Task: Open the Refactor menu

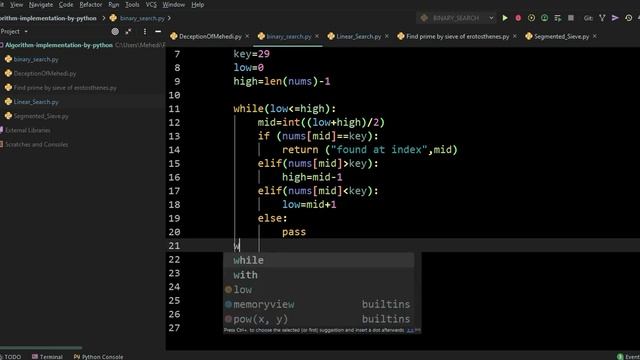Action: coord(91,5)
